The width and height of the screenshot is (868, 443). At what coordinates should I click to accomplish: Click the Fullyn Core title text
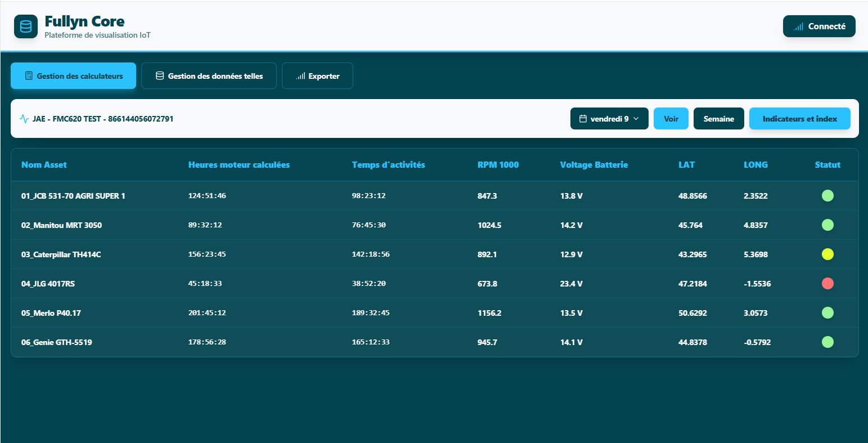pos(84,21)
